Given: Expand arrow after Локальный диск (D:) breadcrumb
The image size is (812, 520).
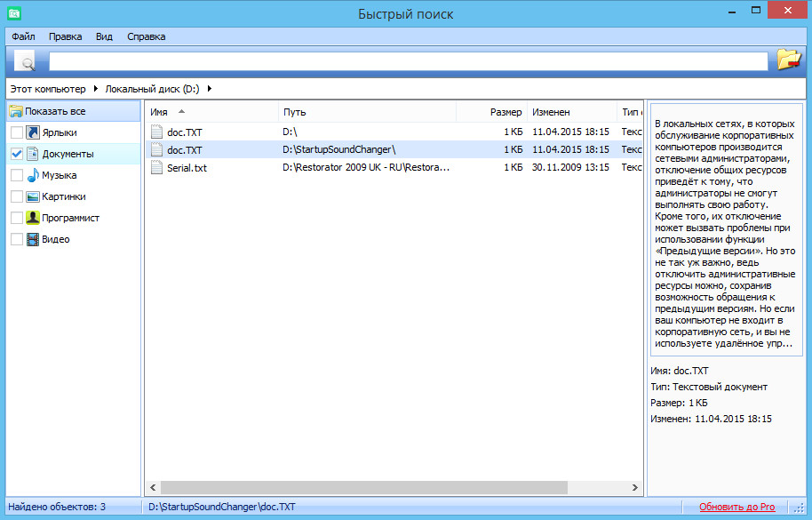Looking at the screenshot, I should 209,89.
